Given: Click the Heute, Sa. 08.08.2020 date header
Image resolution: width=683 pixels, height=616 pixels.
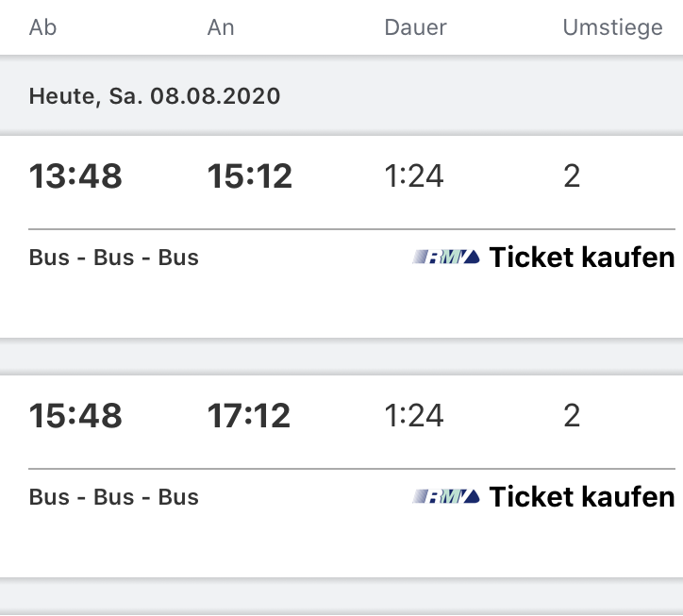Looking at the screenshot, I should (x=155, y=96).
